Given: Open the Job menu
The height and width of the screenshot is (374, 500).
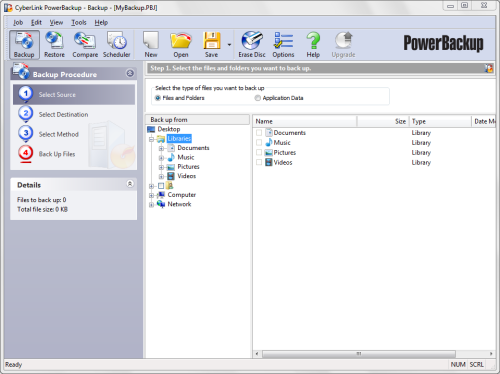Looking at the screenshot, I should 18,22.
